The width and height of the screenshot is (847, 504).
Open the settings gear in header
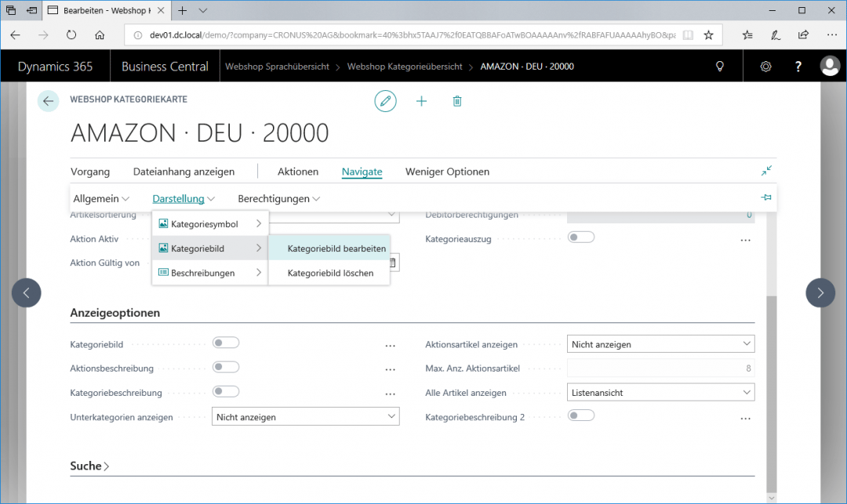tap(765, 67)
